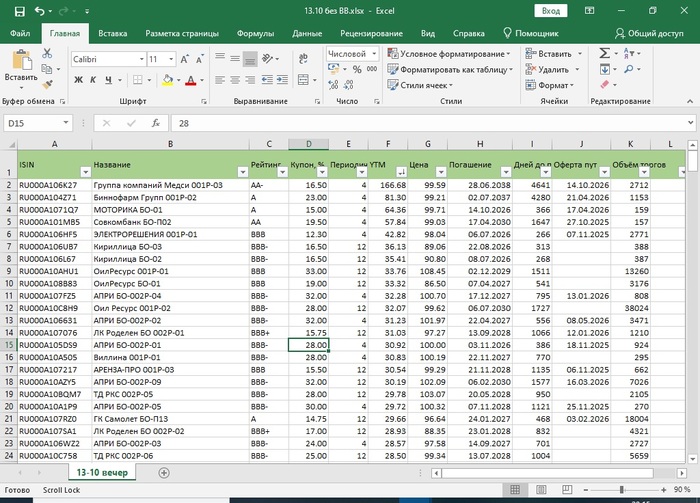Screen dimensions: 700x503
Task: Open the number format dropdown (Числовой)
Action: (374, 54)
